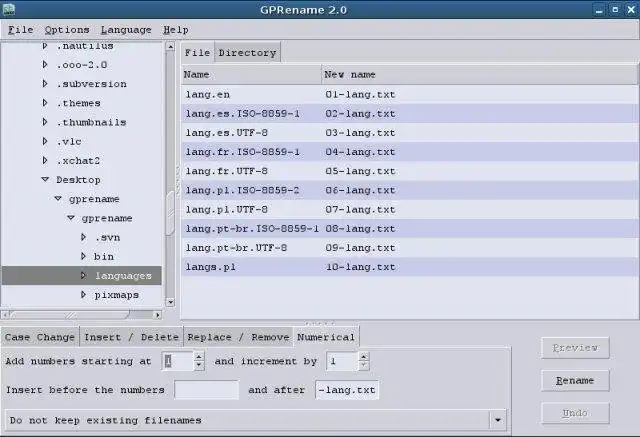
Task: Increase the starting number value
Action: pos(199,356)
